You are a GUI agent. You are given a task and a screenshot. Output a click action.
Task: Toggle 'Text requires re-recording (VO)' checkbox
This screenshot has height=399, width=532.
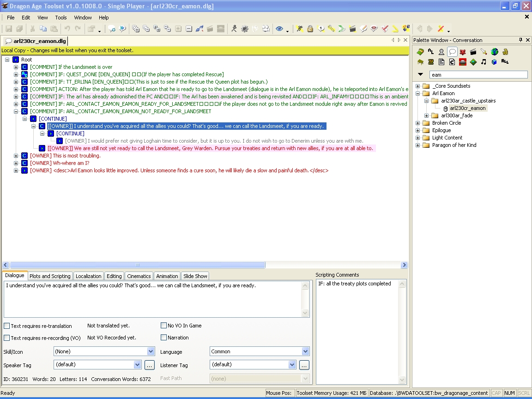point(7,338)
